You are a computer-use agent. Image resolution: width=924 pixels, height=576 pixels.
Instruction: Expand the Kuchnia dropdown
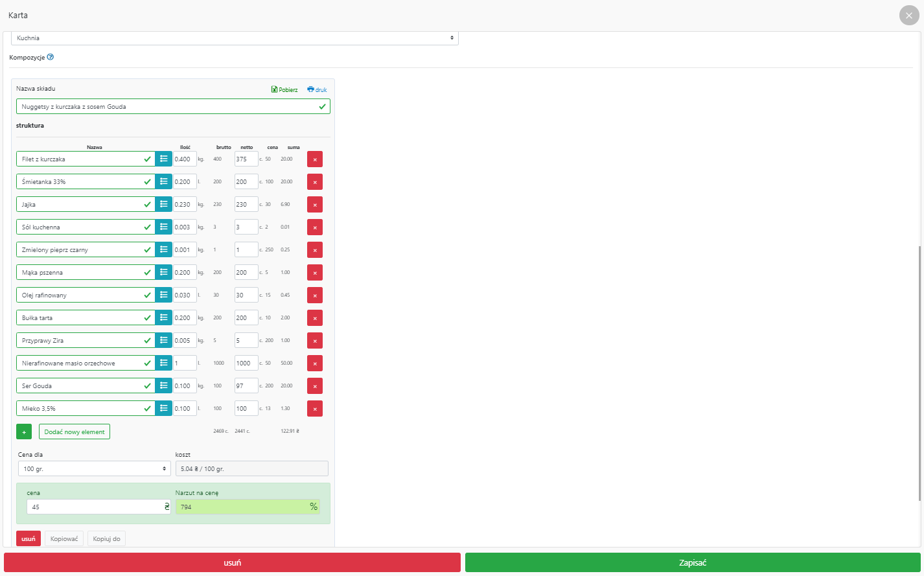coord(235,38)
